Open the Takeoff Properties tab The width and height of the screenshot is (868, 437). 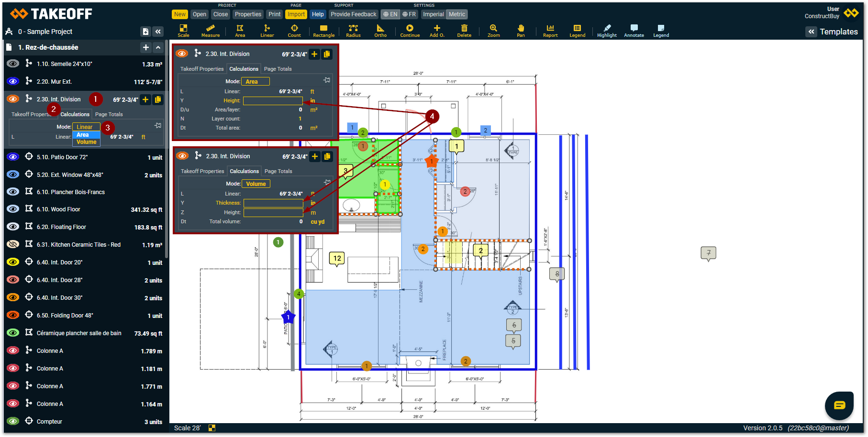31,114
